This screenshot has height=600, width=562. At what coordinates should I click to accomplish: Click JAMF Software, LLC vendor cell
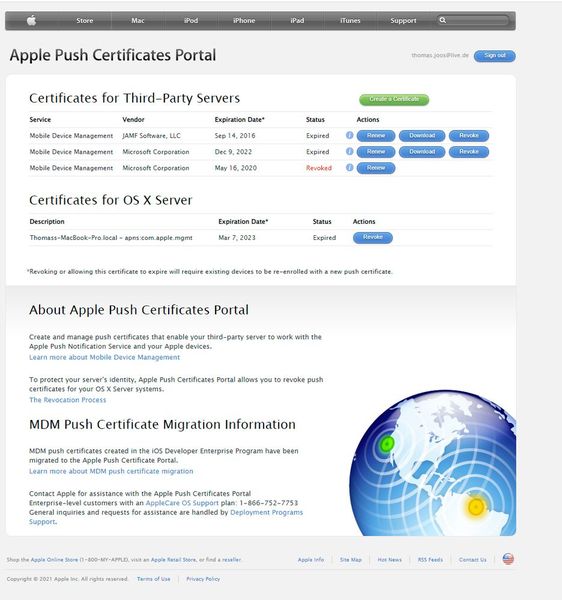pyautogui.click(x=151, y=136)
